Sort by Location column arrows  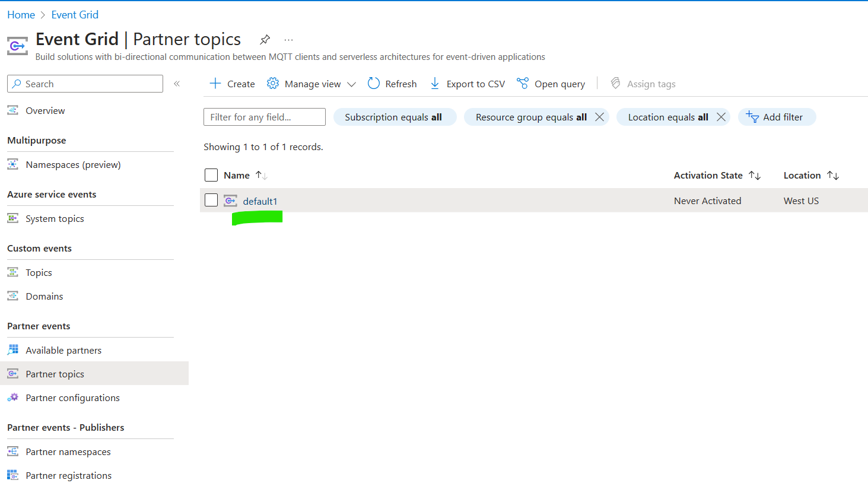(833, 175)
